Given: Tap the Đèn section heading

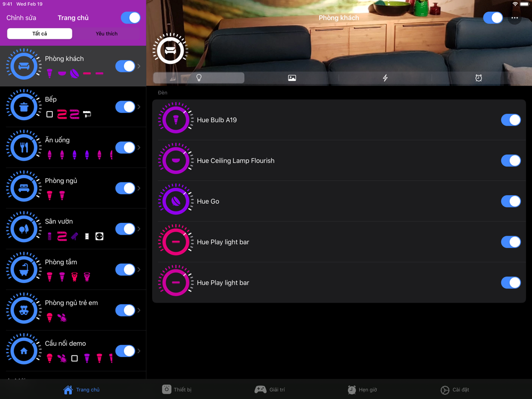Looking at the screenshot, I should 162,93.
